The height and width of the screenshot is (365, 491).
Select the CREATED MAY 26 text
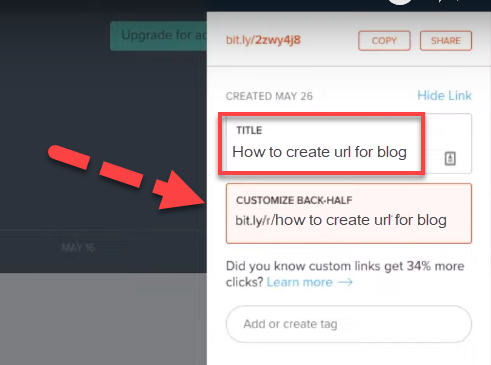click(269, 96)
